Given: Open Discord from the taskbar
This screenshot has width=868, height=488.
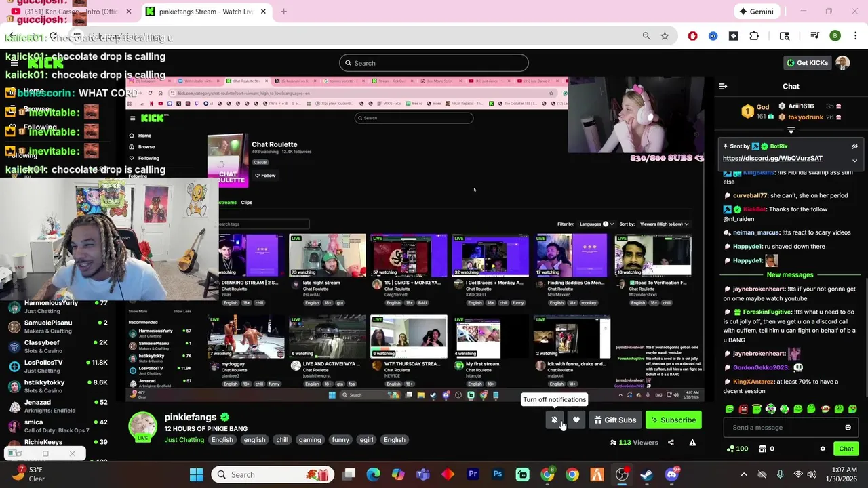Looking at the screenshot, I should click(671, 475).
